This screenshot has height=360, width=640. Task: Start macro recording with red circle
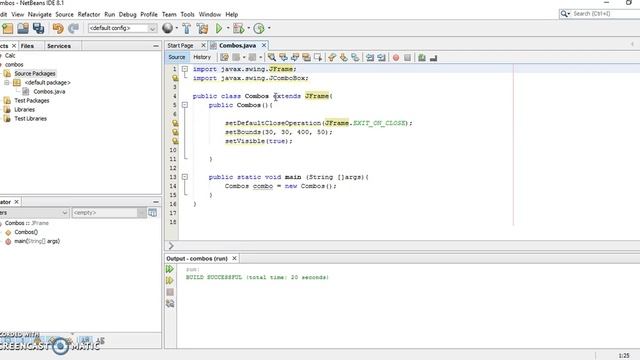click(x=396, y=58)
